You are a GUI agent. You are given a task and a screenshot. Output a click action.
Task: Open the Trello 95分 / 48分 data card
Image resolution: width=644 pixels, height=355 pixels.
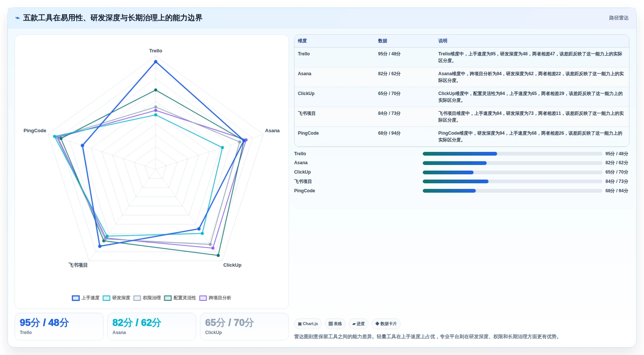(59, 327)
